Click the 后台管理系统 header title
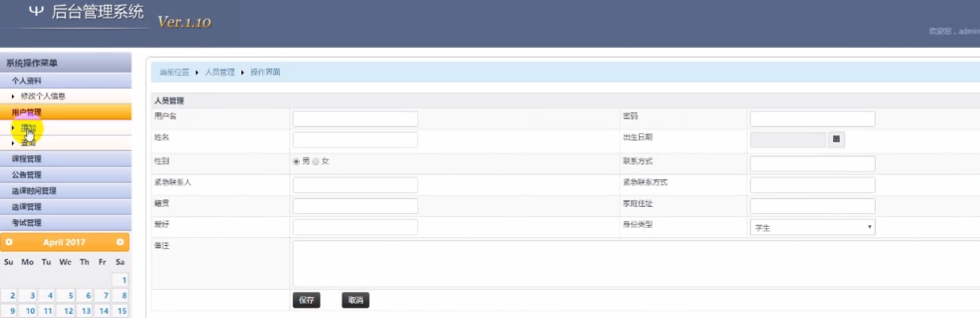 click(x=97, y=12)
